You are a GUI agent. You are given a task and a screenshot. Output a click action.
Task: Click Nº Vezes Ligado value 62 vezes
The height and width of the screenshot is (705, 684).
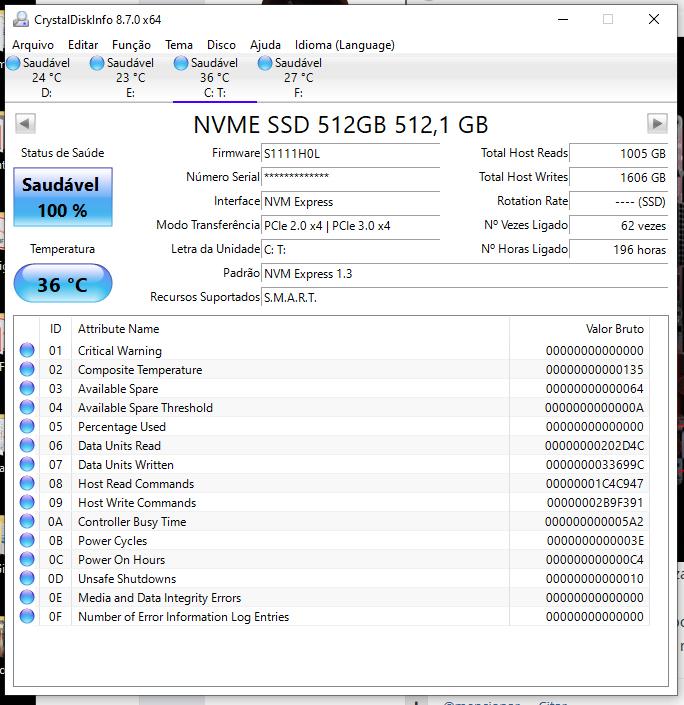tap(618, 225)
